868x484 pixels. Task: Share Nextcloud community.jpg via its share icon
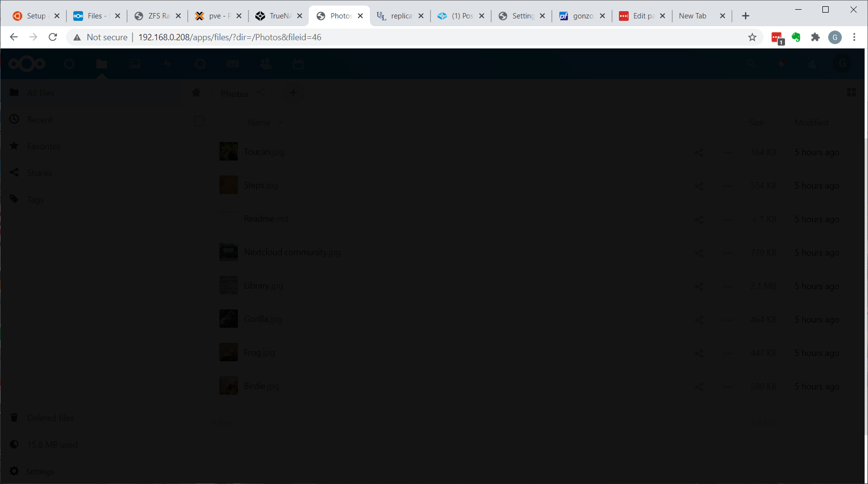[699, 253]
